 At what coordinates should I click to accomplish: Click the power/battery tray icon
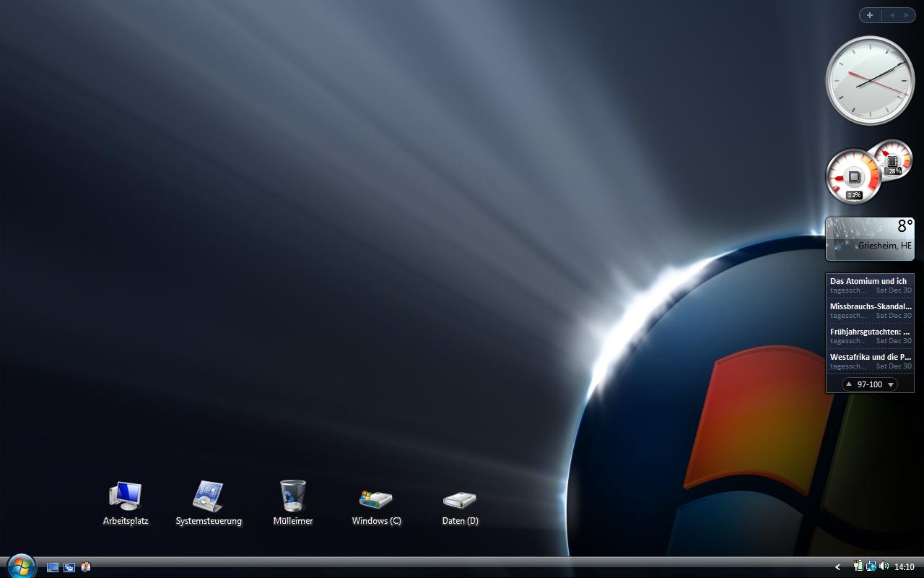click(x=859, y=566)
